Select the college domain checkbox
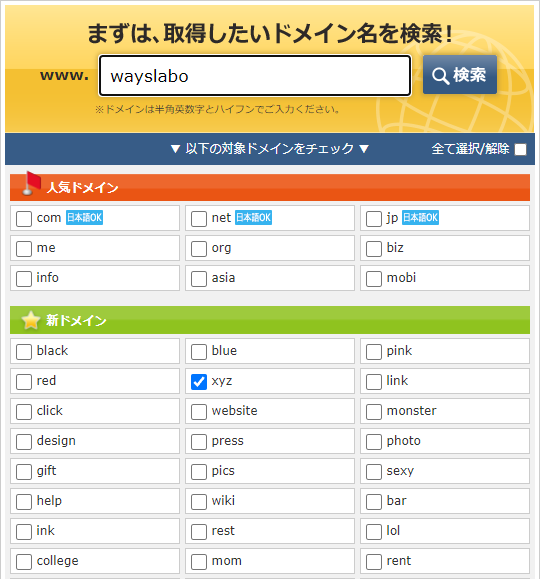Image resolution: width=540 pixels, height=579 pixels. (x=24, y=562)
